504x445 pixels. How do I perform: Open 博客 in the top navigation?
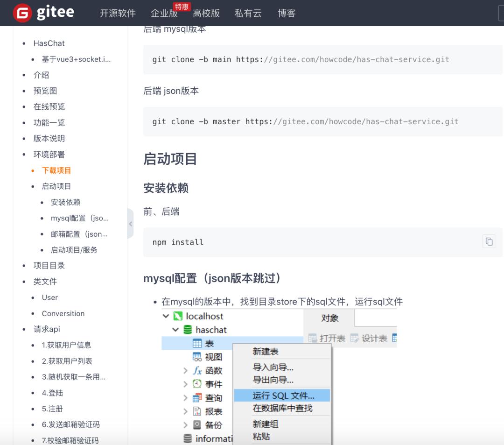coord(287,13)
